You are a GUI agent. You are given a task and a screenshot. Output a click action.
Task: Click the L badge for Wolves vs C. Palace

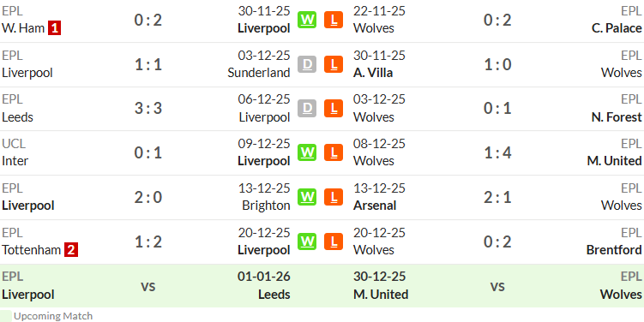334,20
